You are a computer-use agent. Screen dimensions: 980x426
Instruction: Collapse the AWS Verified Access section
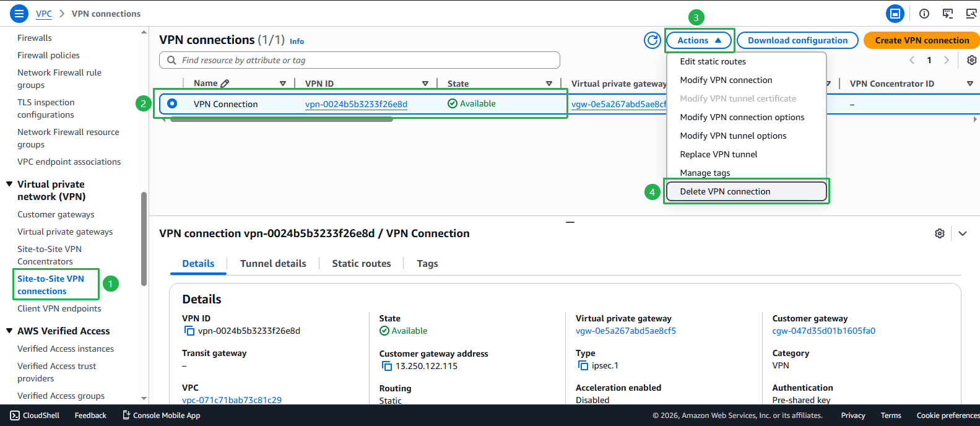click(x=9, y=331)
